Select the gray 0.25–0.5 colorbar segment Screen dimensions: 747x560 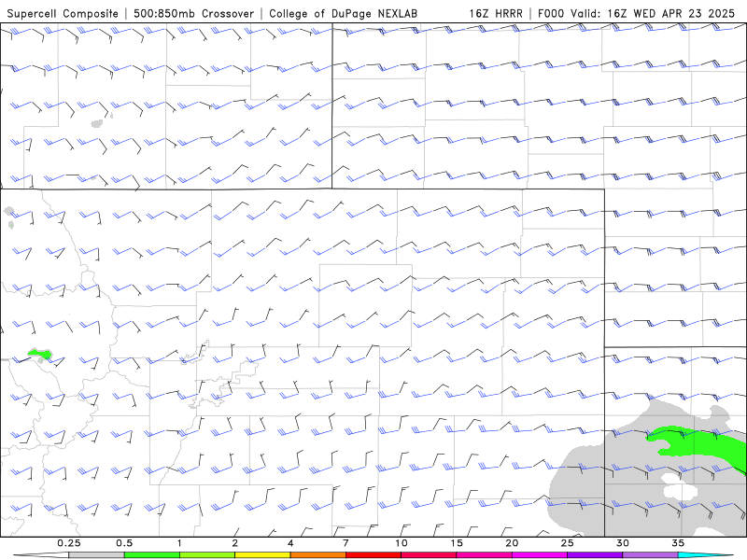[x=96, y=555]
